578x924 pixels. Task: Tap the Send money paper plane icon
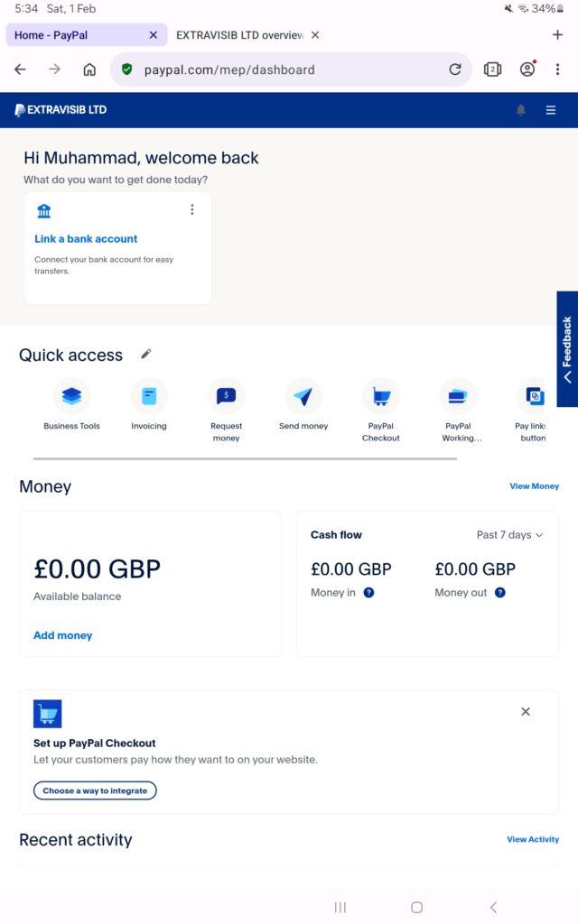coord(303,396)
